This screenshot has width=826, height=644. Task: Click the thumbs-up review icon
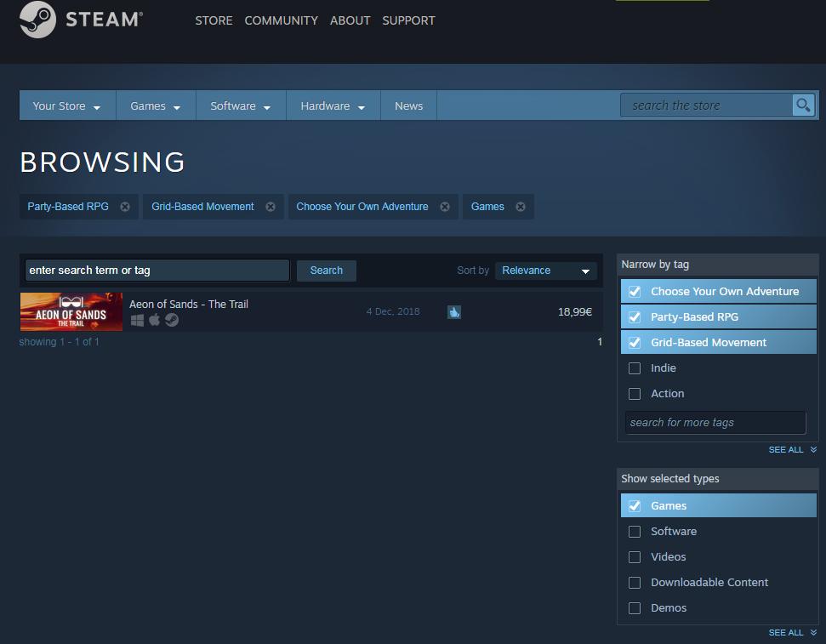(x=454, y=312)
